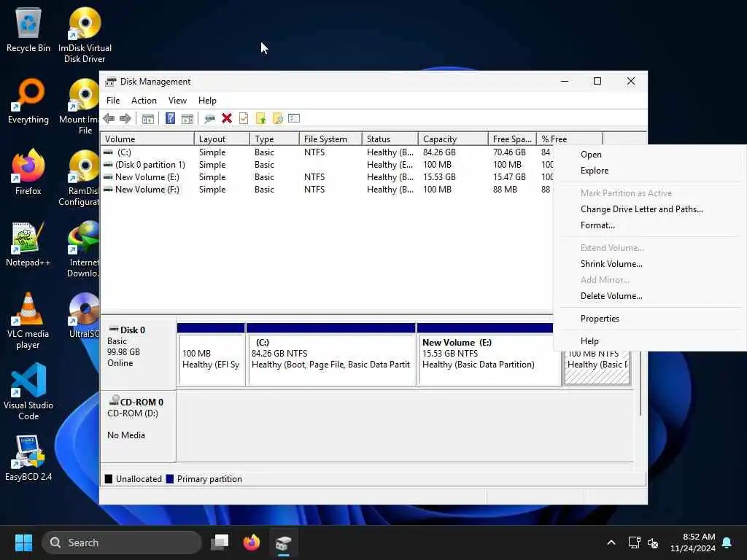The image size is (747, 560).
Task: Select the Notepad++ desktop shortcut
Action: (28, 244)
